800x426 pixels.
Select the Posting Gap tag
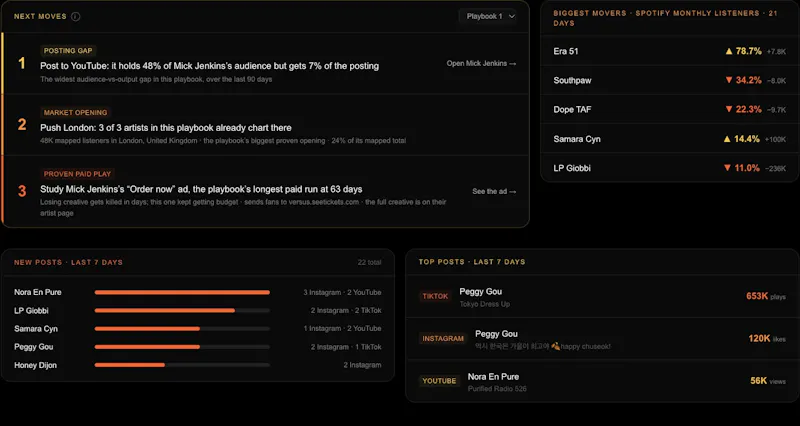click(x=68, y=51)
